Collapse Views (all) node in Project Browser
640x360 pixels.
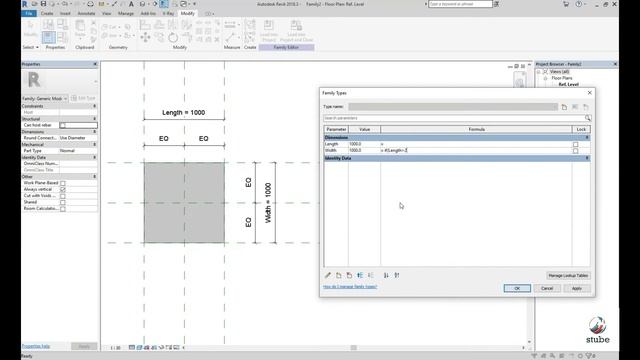coord(538,72)
